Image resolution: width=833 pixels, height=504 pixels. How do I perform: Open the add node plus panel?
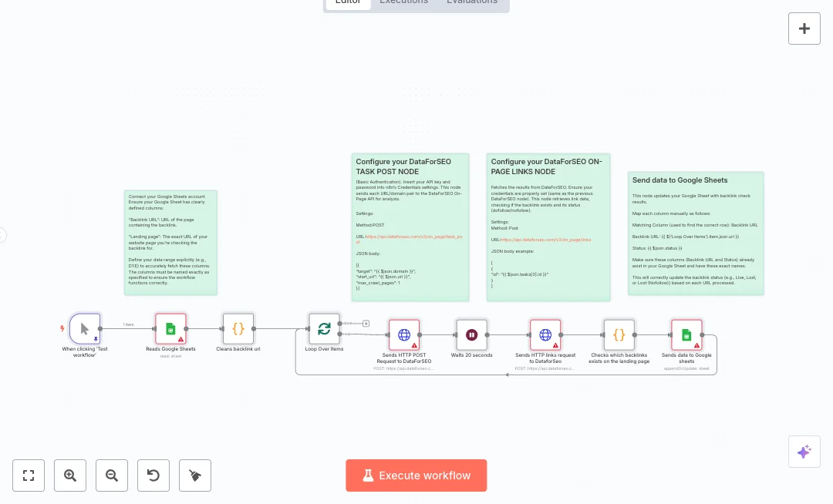coord(804,29)
